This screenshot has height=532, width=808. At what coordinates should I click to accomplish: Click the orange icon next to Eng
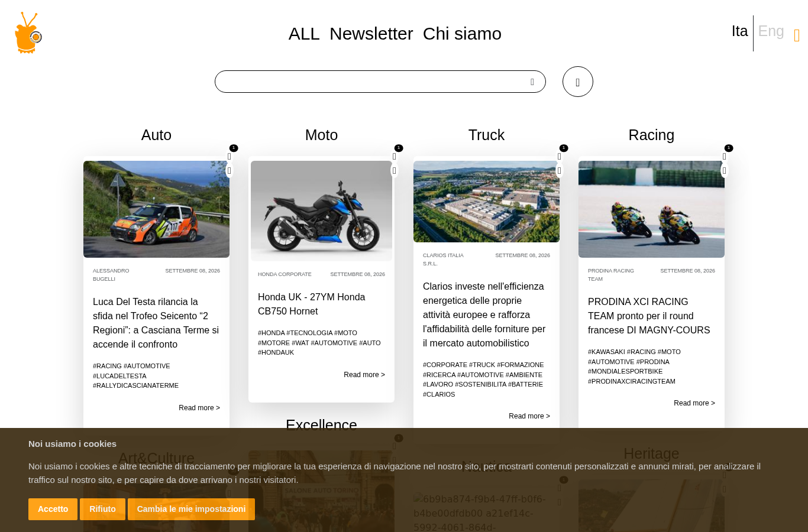[x=797, y=36]
